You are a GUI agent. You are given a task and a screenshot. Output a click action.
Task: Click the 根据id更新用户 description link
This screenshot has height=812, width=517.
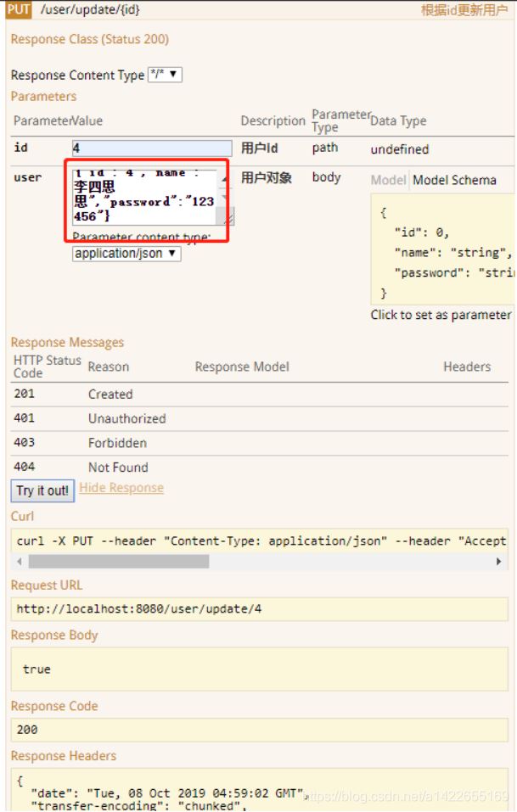click(464, 10)
